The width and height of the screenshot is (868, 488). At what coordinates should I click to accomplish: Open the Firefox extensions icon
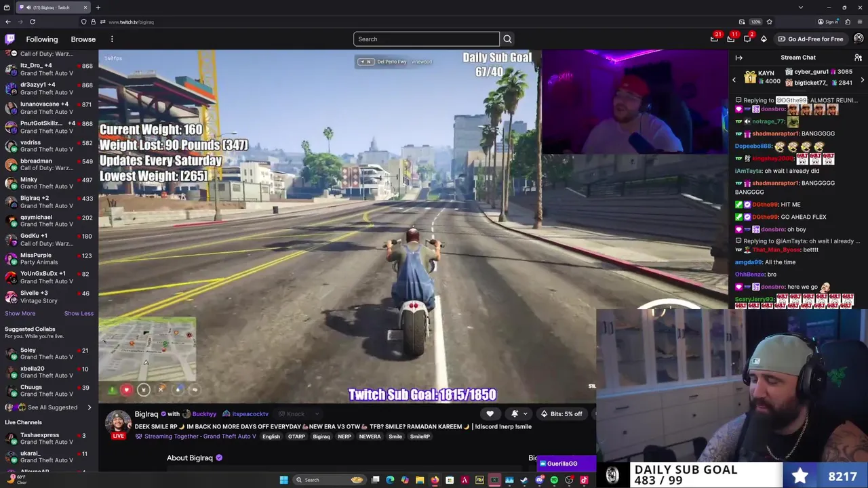[848, 22]
